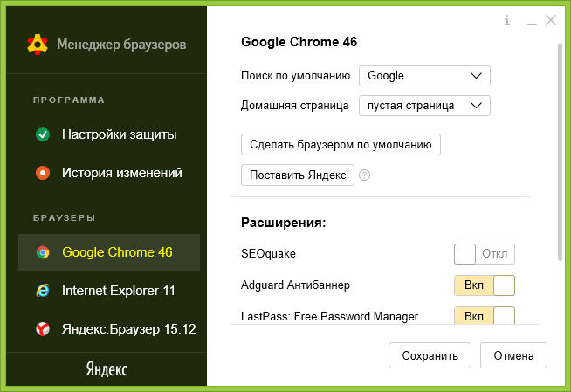Click the Browser Manager gear logo icon
The image size is (571, 392).
pos(38,45)
